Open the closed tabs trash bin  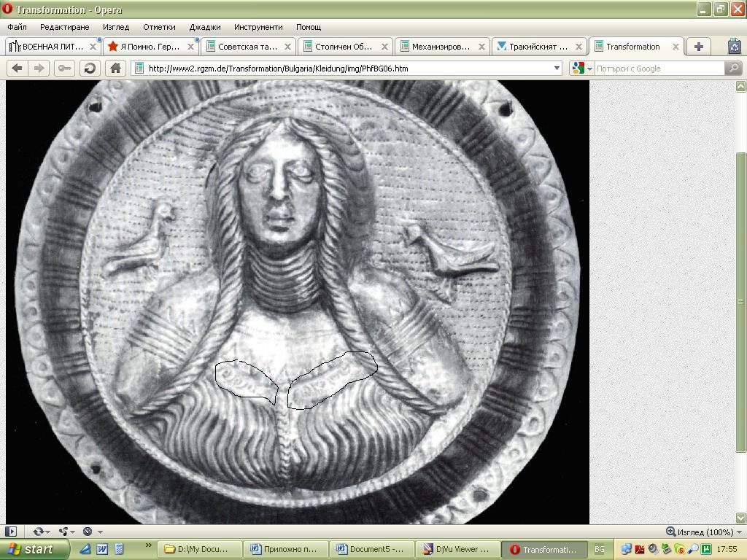coord(735,47)
